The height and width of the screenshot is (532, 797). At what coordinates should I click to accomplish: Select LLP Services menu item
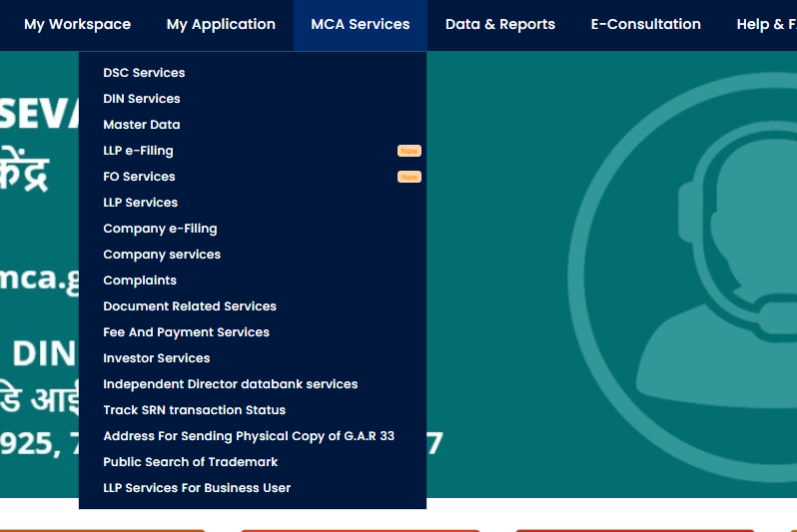click(140, 203)
